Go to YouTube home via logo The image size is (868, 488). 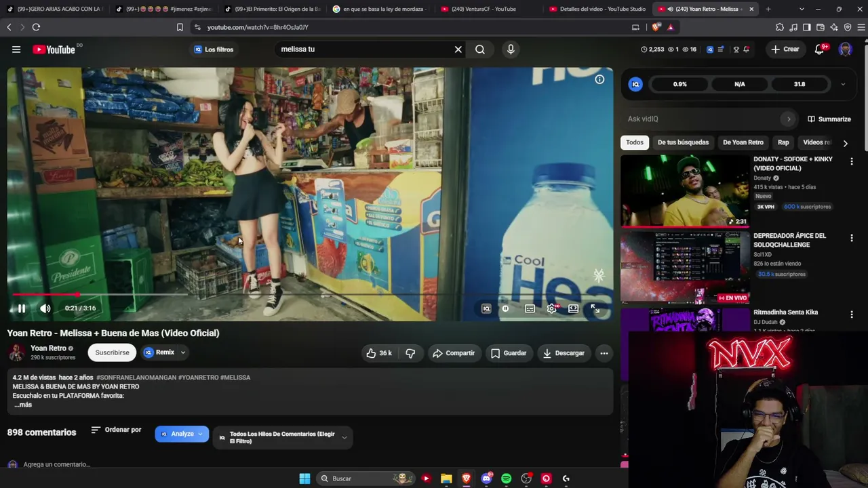pos(54,49)
